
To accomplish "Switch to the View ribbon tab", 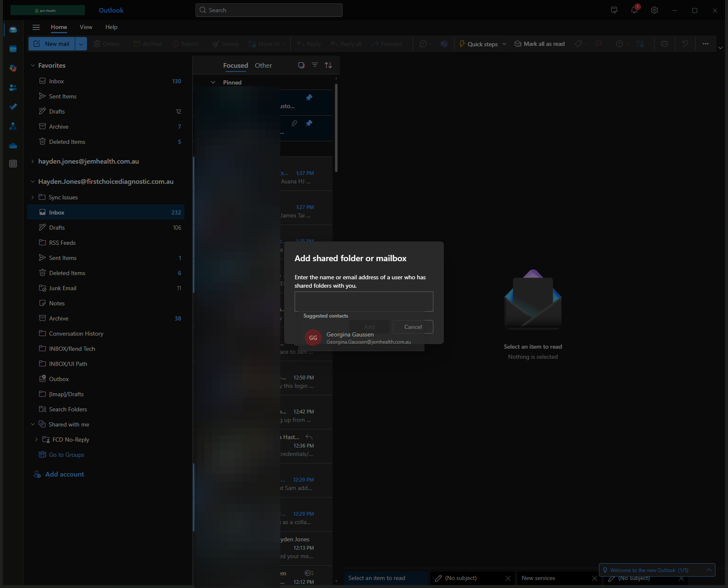I will [86, 27].
